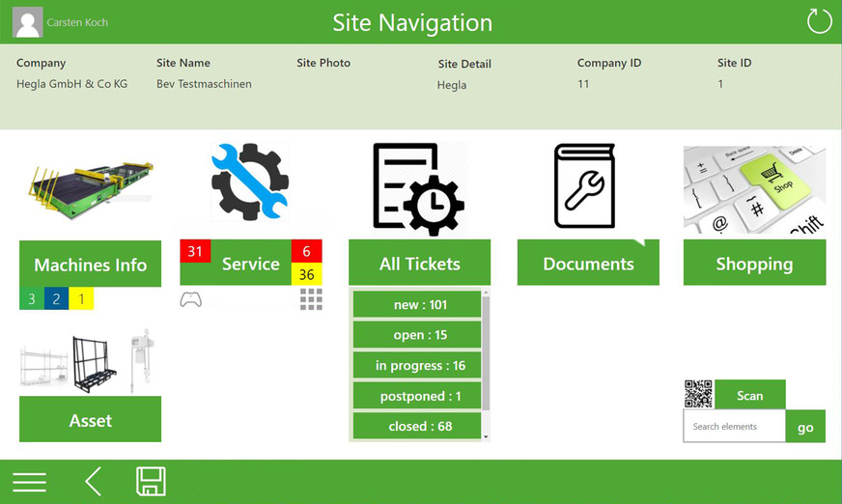The height and width of the screenshot is (504, 842).
Task: Click the wrench and gear Service icon
Action: pyautogui.click(x=250, y=182)
